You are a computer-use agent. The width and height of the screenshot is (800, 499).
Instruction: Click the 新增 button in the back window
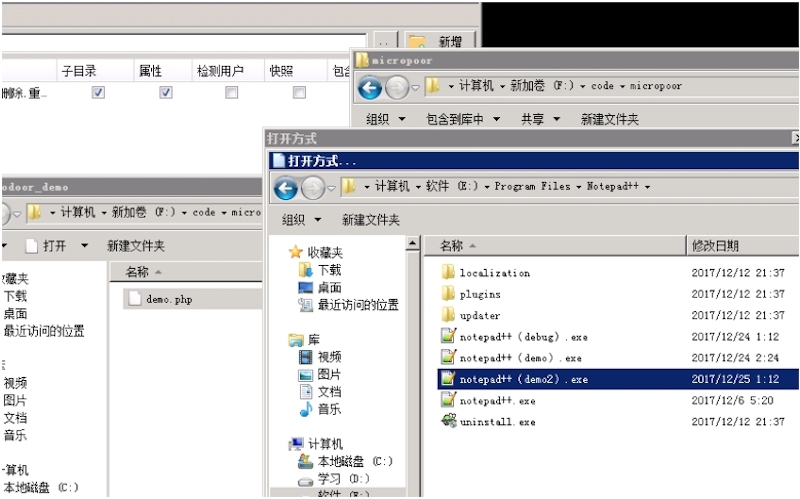point(441,41)
